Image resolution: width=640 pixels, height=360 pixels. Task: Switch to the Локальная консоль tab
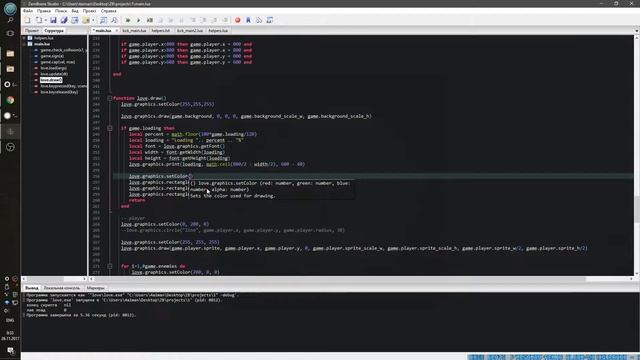[x=62, y=288]
